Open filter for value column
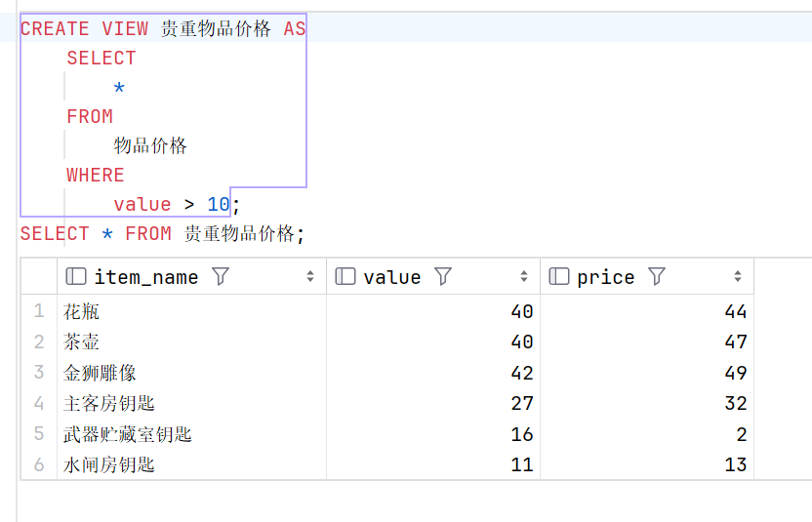The width and height of the screenshot is (812, 522). point(443,276)
